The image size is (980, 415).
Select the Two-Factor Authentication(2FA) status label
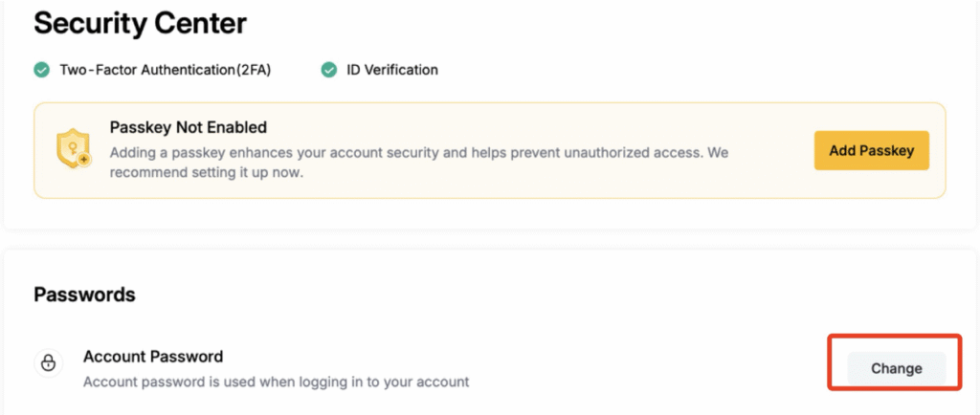tap(165, 70)
